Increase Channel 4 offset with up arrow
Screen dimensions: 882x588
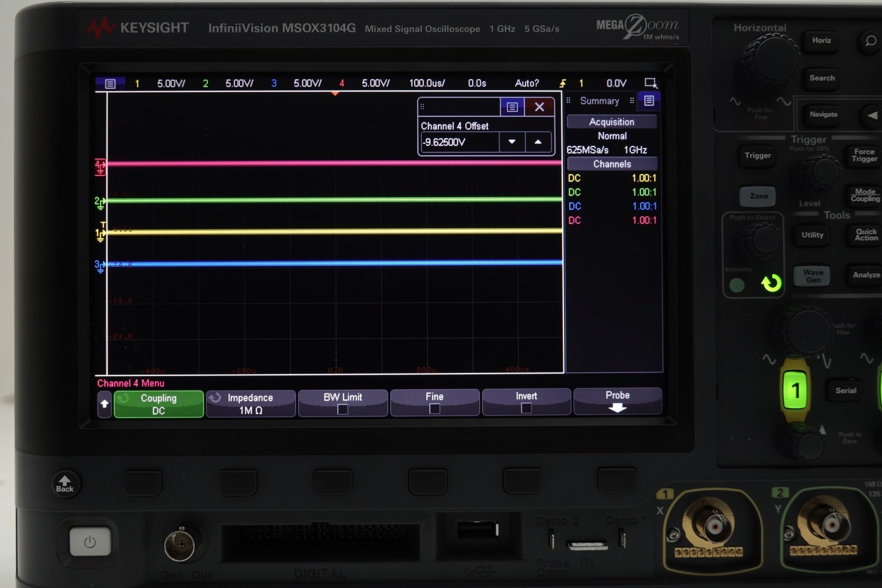538,142
